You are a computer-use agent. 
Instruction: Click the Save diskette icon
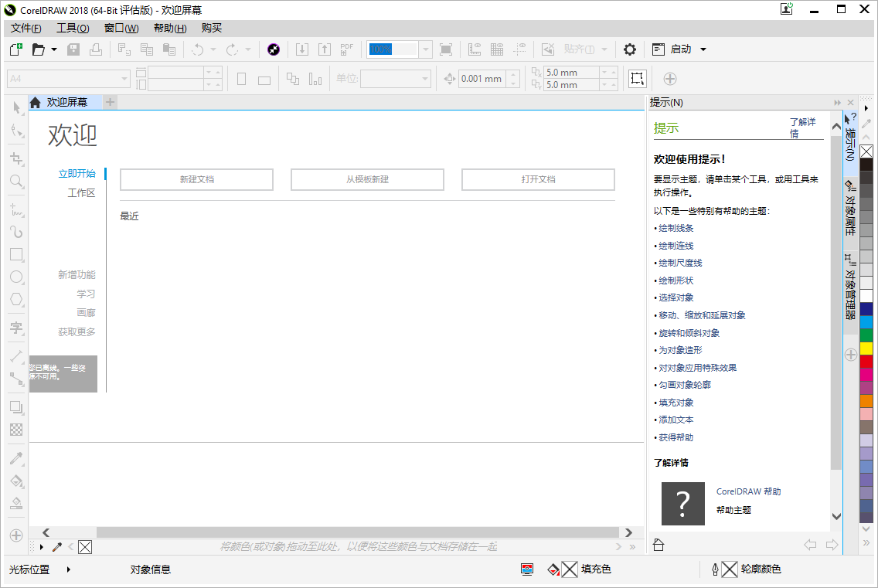pyautogui.click(x=73, y=49)
